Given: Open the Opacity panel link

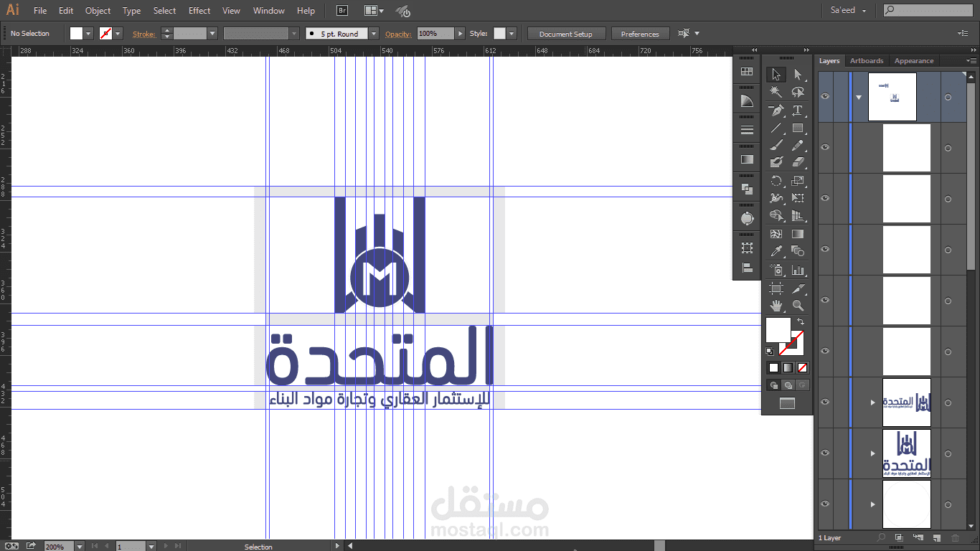Looking at the screenshot, I should click(398, 34).
